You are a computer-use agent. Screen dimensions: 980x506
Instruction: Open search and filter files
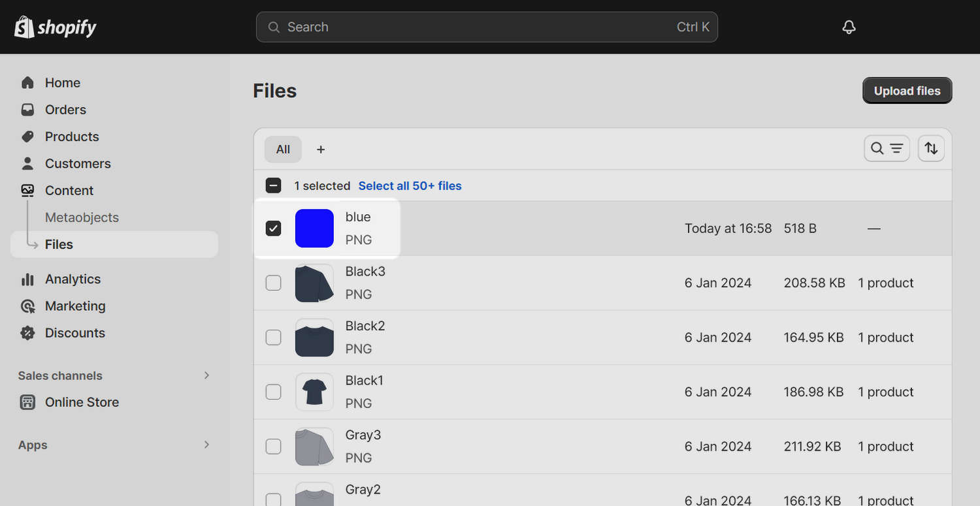pos(887,149)
